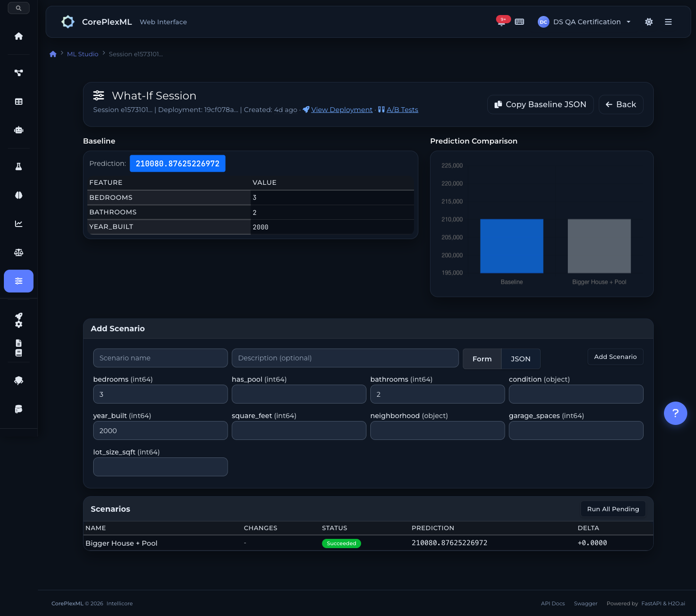
Task: Open the line chart icon in the sidebar
Action: (x=18, y=224)
